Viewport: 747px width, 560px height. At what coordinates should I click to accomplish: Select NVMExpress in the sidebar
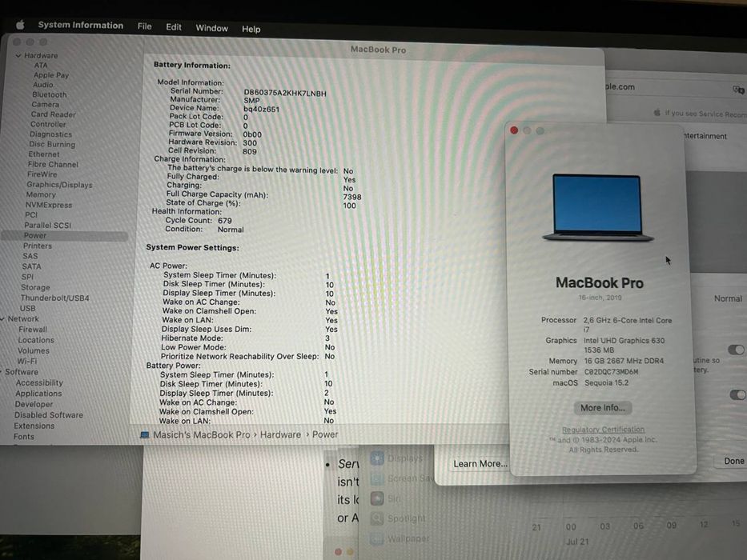tap(49, 206)
